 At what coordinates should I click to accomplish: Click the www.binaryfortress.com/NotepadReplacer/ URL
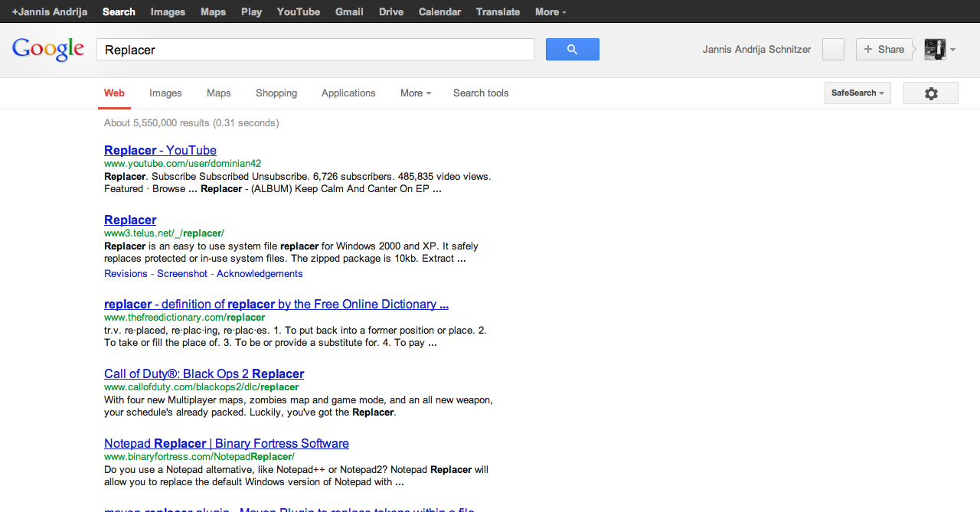tap(199, 457)
